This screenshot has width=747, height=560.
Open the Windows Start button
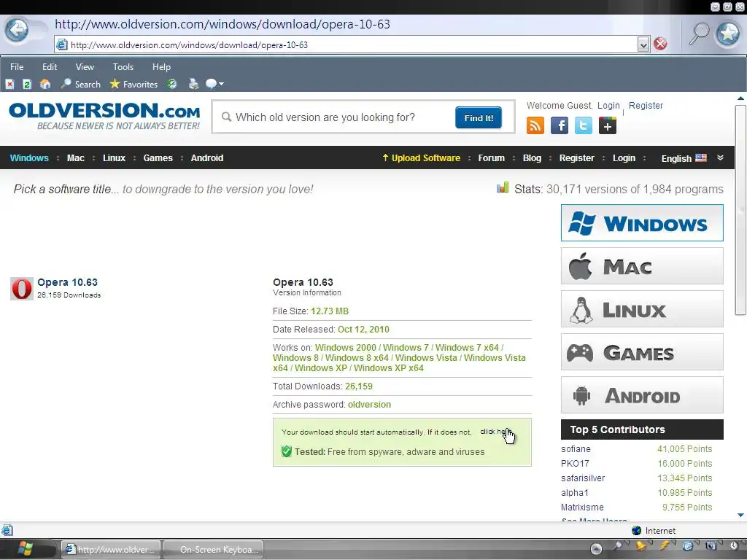coord(25,548)
